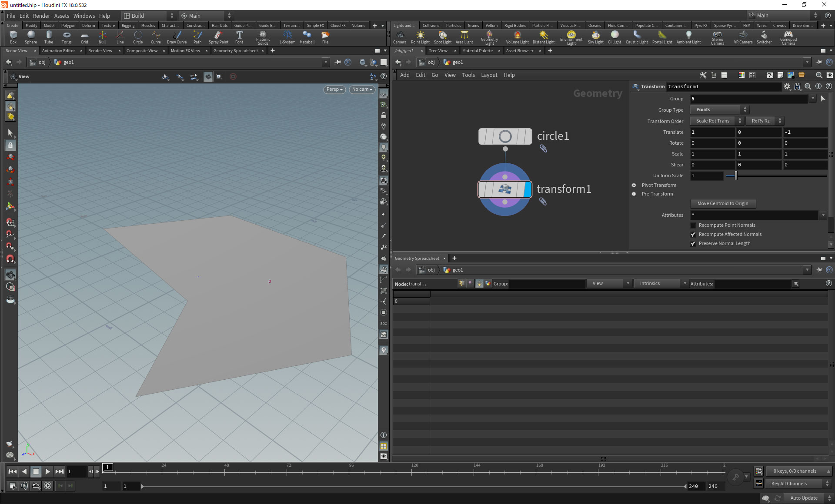This screenshot has width=835, height=504.
Task: Open the spreadsheet View dropdown
Action: coord(609,283)
